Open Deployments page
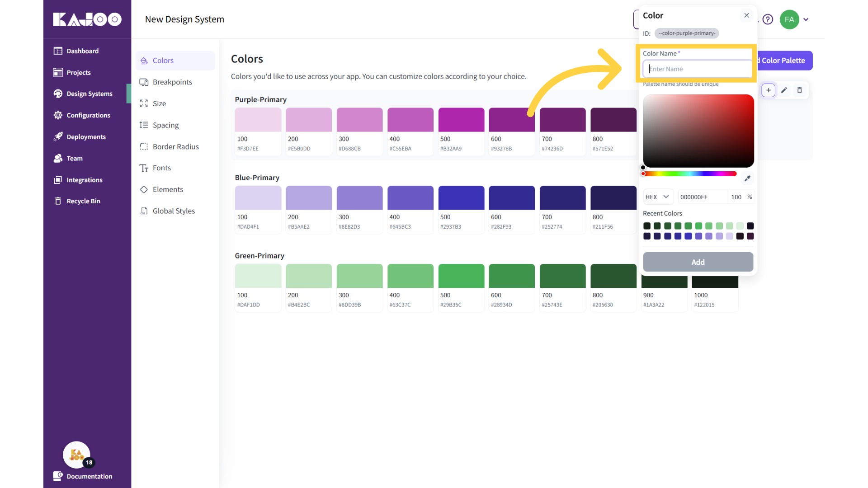This screenshot has height=488, width=868. [86, 137]
